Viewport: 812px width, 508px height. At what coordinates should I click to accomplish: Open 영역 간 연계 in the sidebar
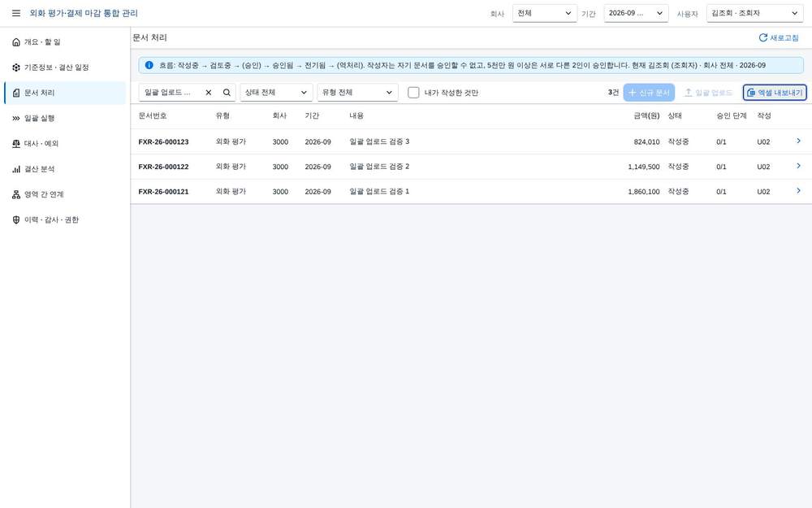(65, 194)
